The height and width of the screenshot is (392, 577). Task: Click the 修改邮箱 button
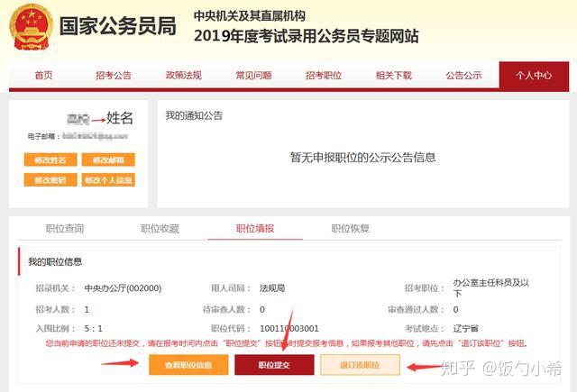tap(108, 160)
